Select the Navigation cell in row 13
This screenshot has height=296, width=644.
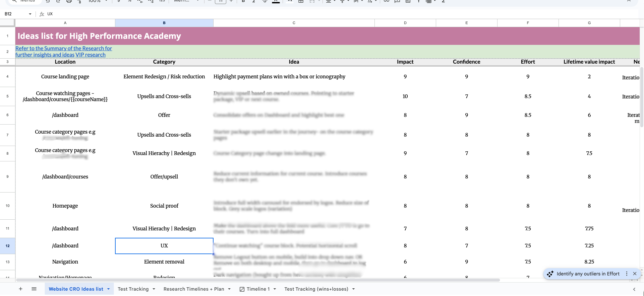[65, 262]
